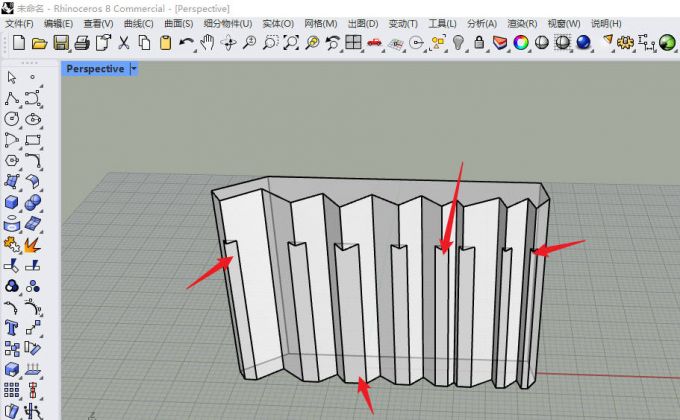Select the box solid tool
The width and height of the screenshot is (680, 420).
[x=12, y=202]
